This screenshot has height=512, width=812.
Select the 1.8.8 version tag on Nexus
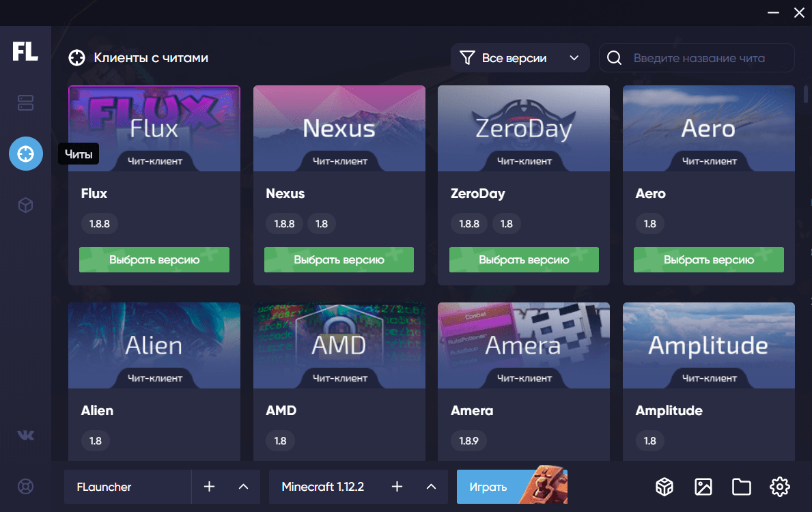284,224
